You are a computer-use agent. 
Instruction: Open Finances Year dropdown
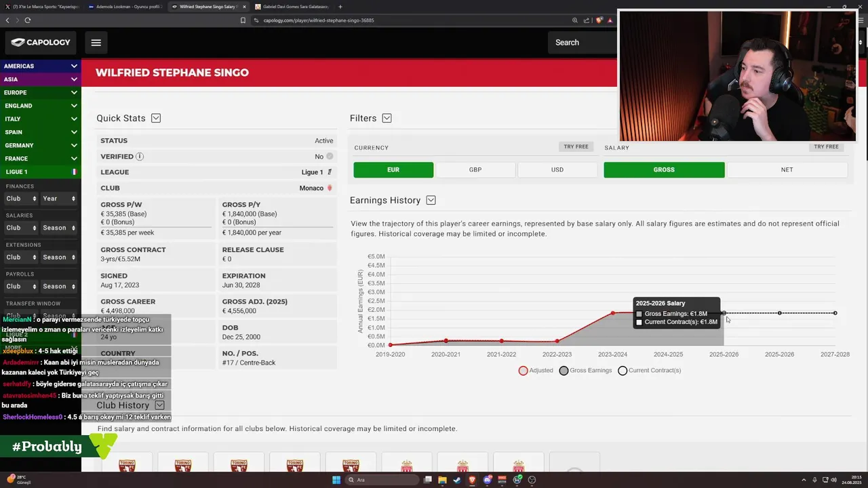click(59, 199)
